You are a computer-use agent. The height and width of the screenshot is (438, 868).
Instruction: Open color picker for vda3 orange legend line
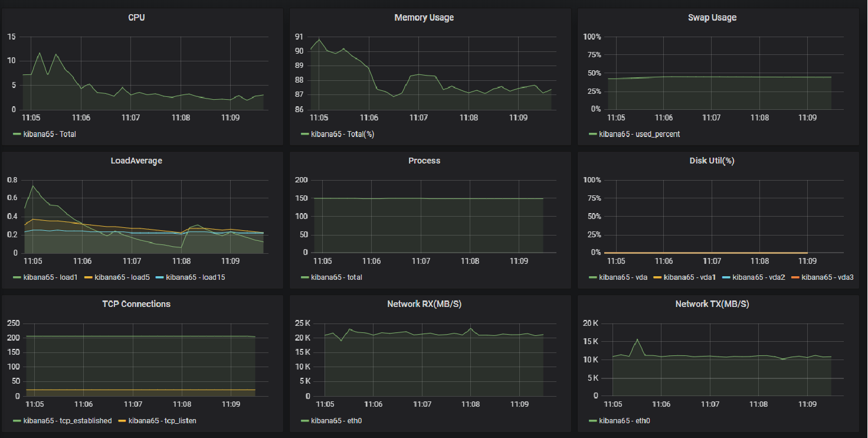click(795, 277)
